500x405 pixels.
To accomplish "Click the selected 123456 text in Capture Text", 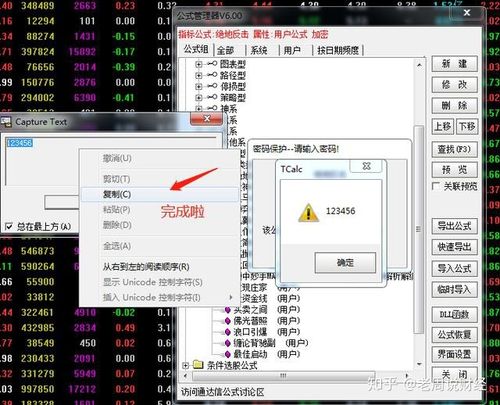I will pos(20,143).
